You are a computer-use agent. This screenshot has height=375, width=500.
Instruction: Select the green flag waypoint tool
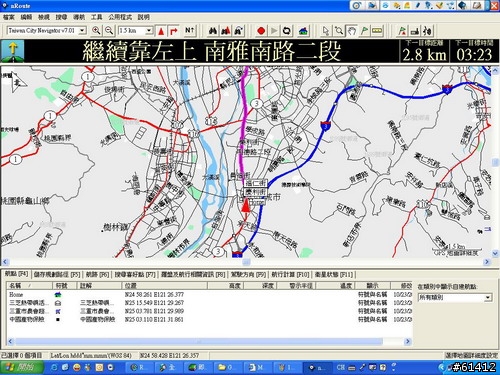[x=364, y=31]
